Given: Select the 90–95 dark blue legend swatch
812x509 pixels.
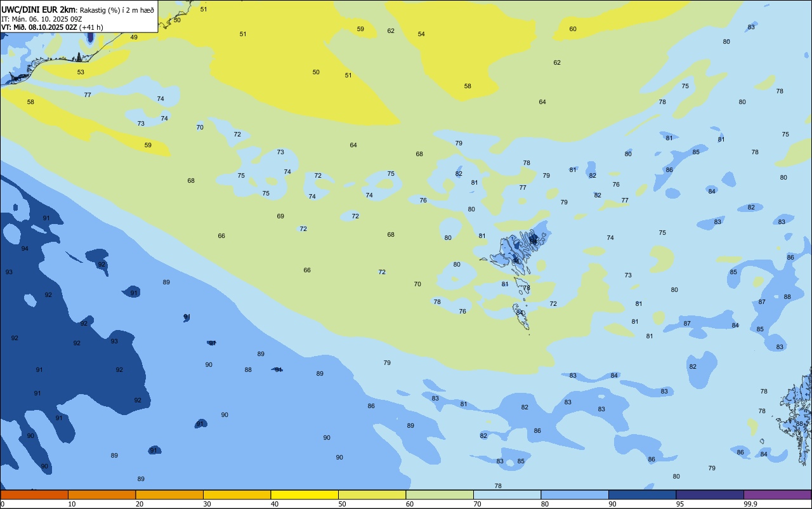Looking at the screenshot, I should [x=642, y=494].
